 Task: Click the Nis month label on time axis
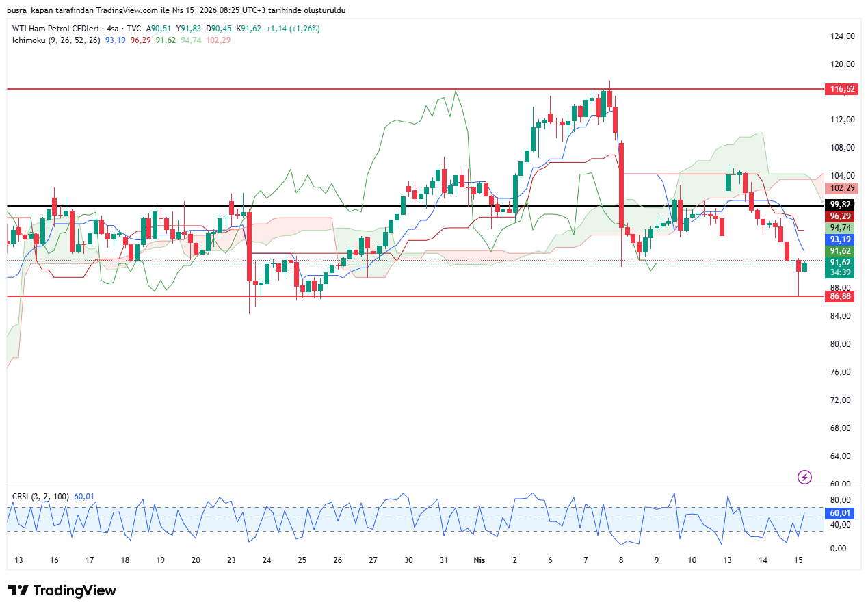[x=479, y=560]
